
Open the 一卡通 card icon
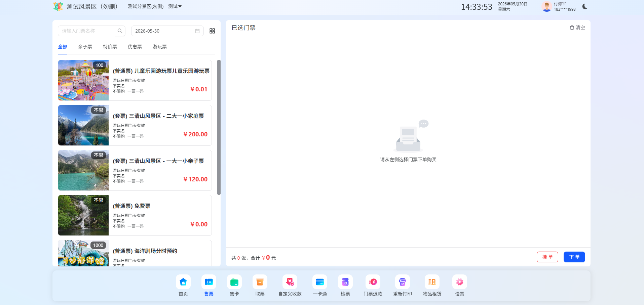(x=320, y=282)
